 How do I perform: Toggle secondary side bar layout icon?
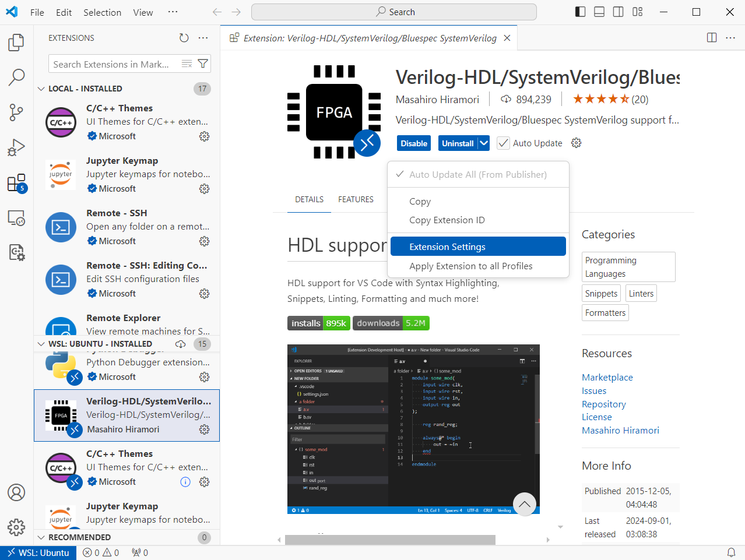pos(619,12)
